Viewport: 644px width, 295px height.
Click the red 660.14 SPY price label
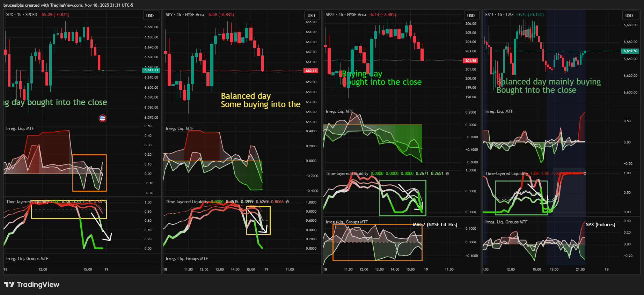click(x=311, y=71)
